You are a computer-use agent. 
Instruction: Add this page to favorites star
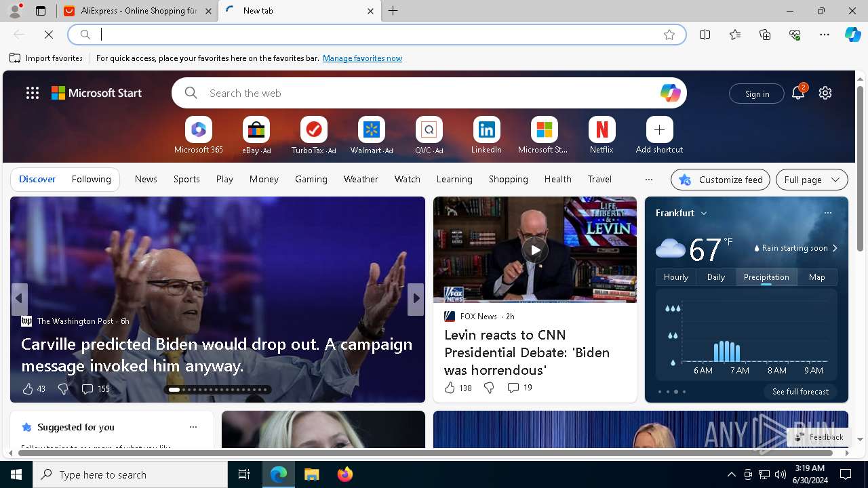tap(669, 35)
